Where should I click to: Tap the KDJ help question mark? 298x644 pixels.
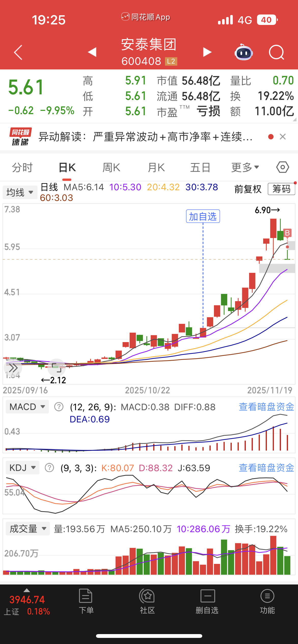point(49,468)
